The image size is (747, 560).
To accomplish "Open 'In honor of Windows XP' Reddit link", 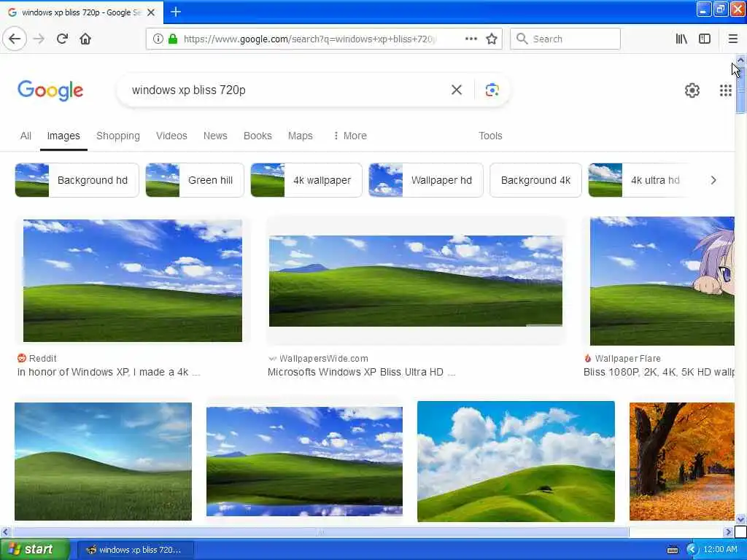I will (109, 372).
